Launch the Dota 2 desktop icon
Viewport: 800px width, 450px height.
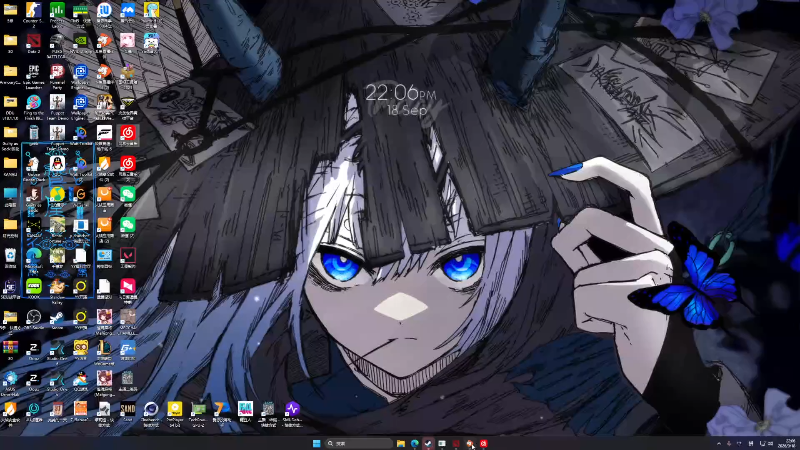34,41
